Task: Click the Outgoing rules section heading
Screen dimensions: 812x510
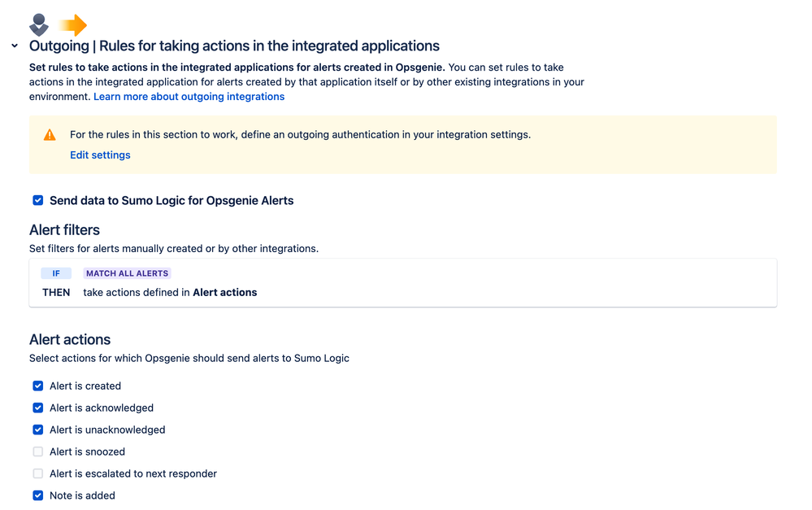Action: 234,46
